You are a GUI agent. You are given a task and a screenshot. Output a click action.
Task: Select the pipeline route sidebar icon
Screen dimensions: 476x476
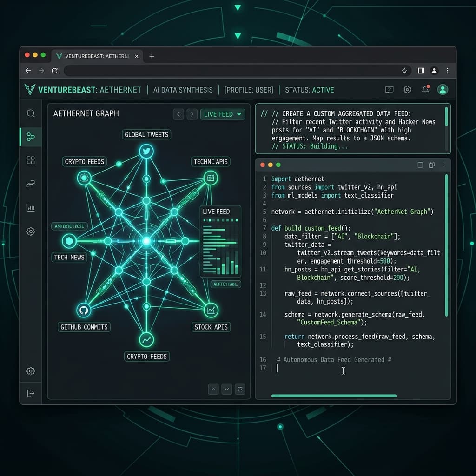31,184
